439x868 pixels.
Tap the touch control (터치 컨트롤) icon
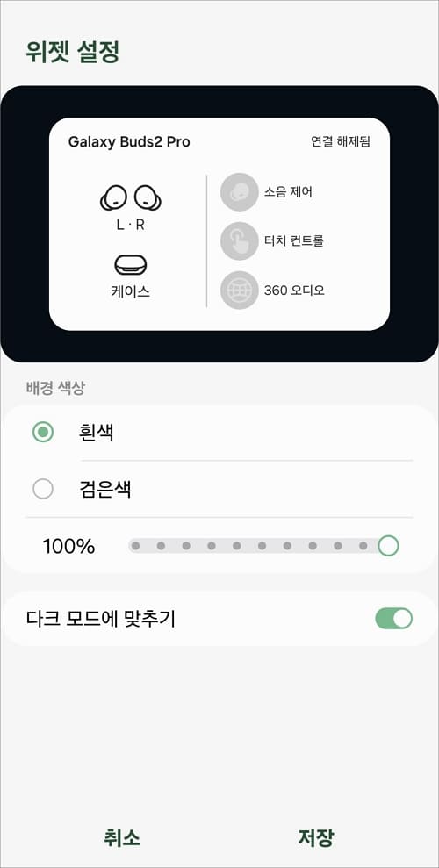coord(239,240)
